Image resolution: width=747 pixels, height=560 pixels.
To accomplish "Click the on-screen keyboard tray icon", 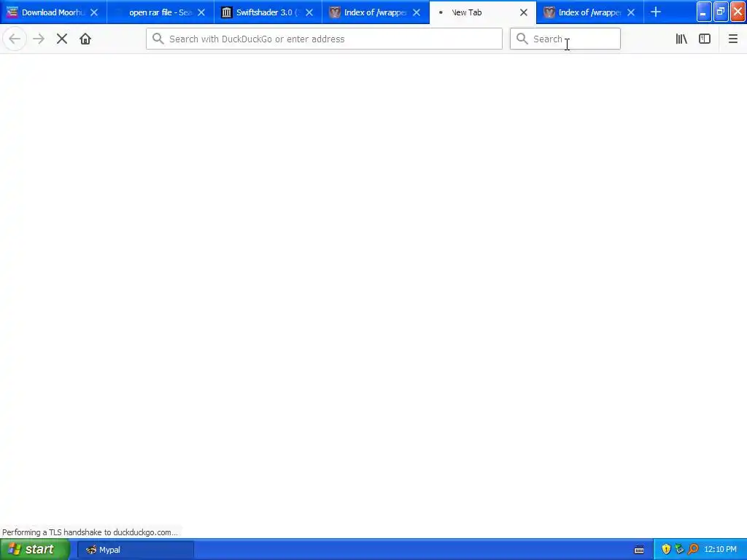I will tap(639, 550).
